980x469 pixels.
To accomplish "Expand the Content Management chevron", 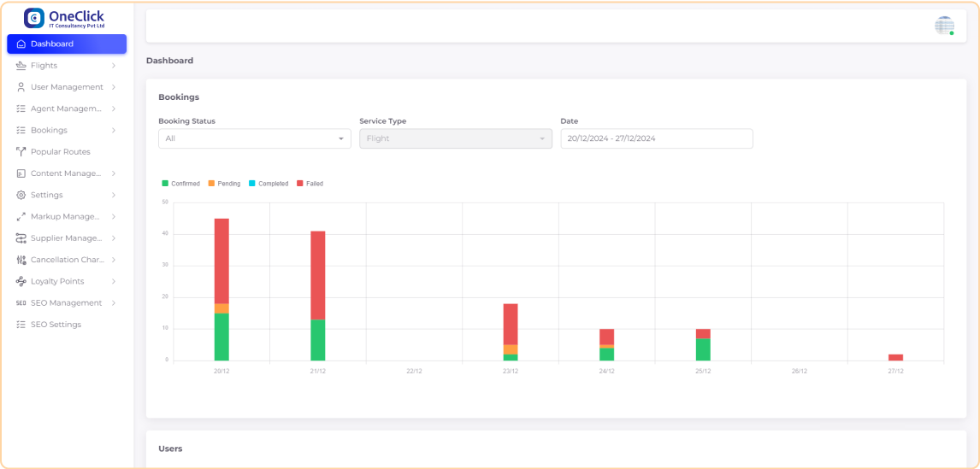I will pos(114,173).
